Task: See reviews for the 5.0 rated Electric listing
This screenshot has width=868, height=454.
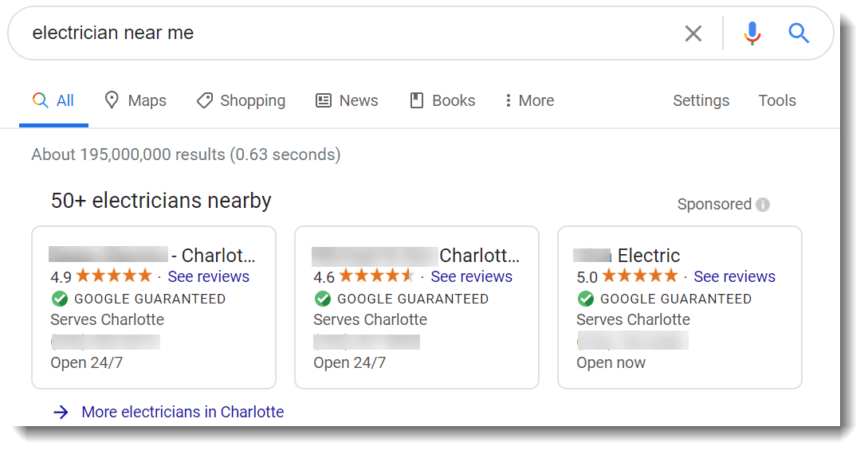Action: pos(735,276)
